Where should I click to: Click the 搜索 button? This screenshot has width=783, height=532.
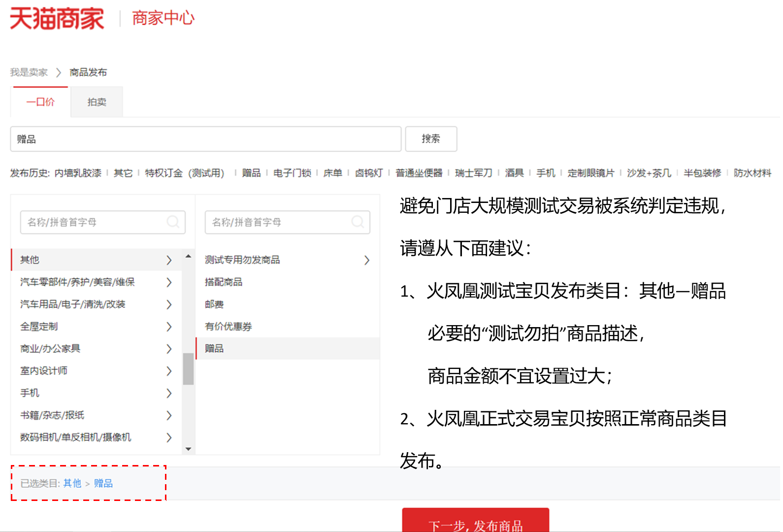tap(431, 139)
